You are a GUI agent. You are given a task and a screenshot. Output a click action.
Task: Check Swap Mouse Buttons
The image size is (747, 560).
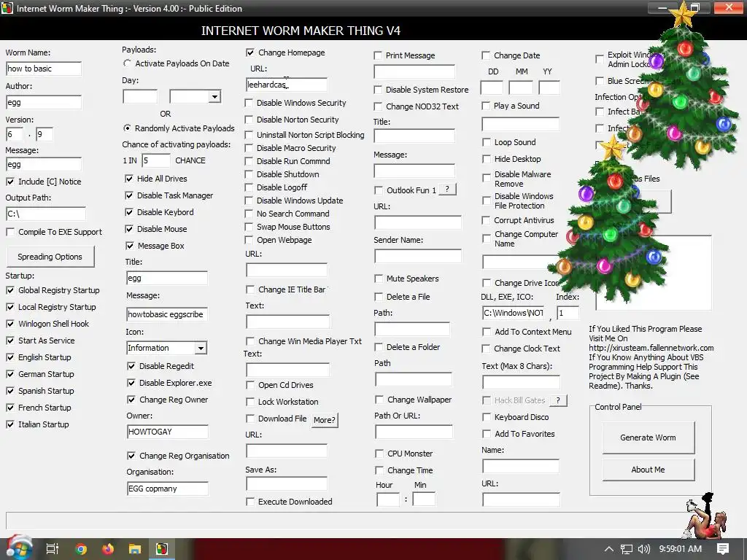point(249,227)
